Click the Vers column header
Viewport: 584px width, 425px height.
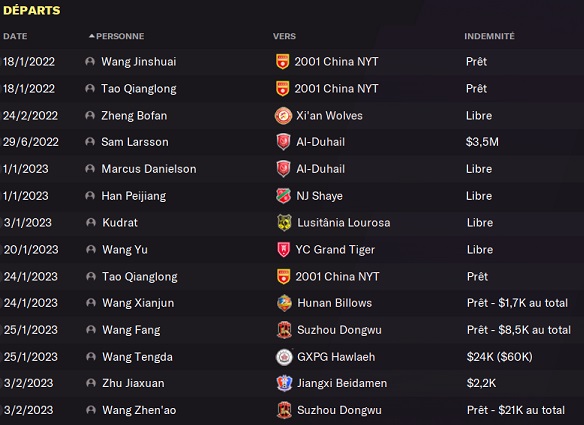click(284, 36)
